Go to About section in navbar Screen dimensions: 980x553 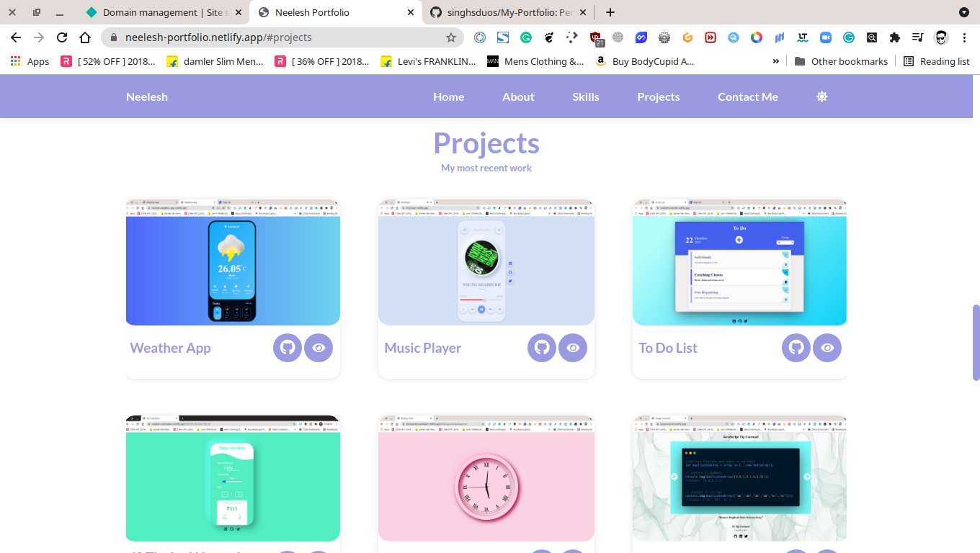518,96
